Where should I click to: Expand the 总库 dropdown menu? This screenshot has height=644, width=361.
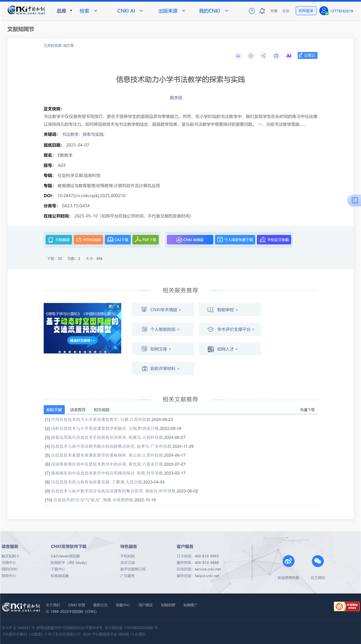pyautogui.click(x=64, y=11)
